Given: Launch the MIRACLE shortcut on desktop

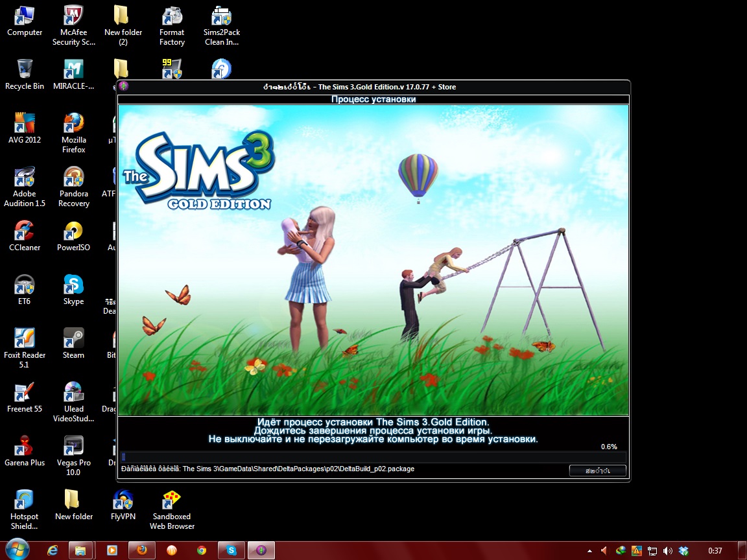Looking at the screenshot, I should 73,75.
